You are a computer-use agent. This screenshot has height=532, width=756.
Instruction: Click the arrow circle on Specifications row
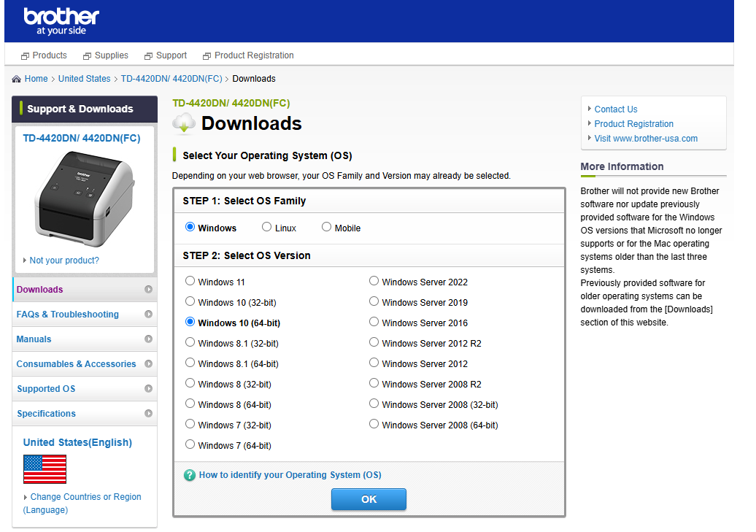tap(149, 413)
